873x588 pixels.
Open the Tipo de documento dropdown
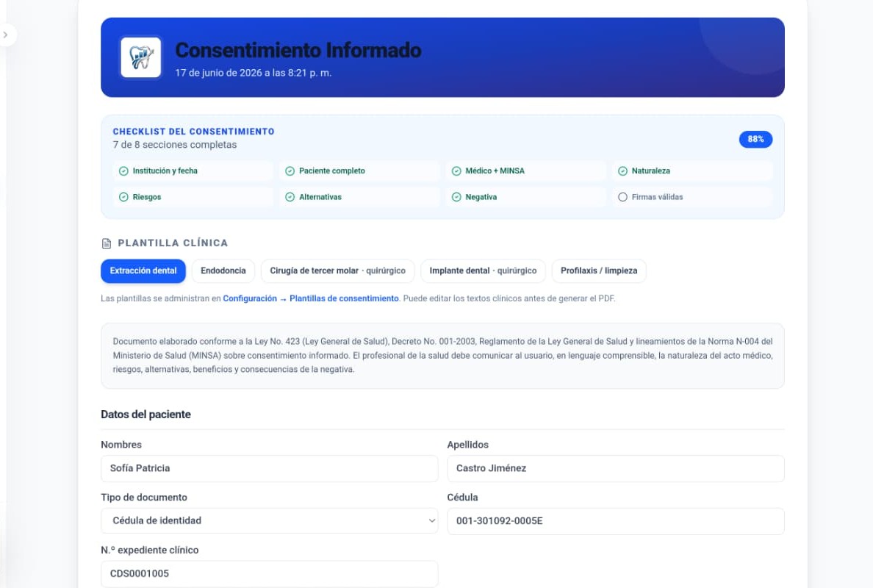tap(270, 520)
